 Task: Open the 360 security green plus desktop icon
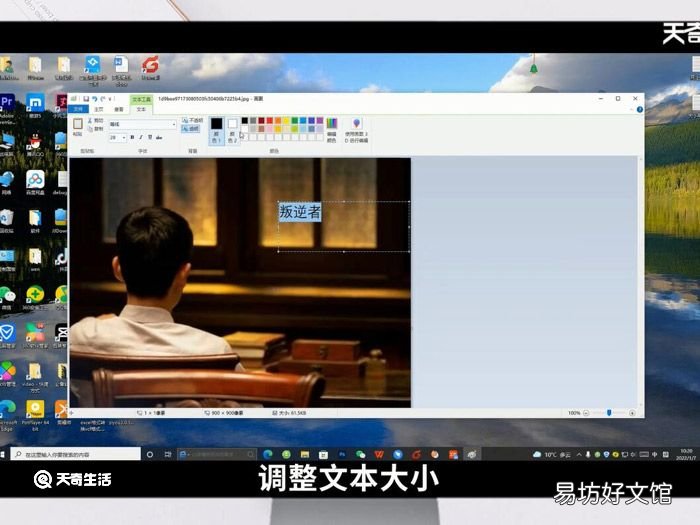coord(35,298)
